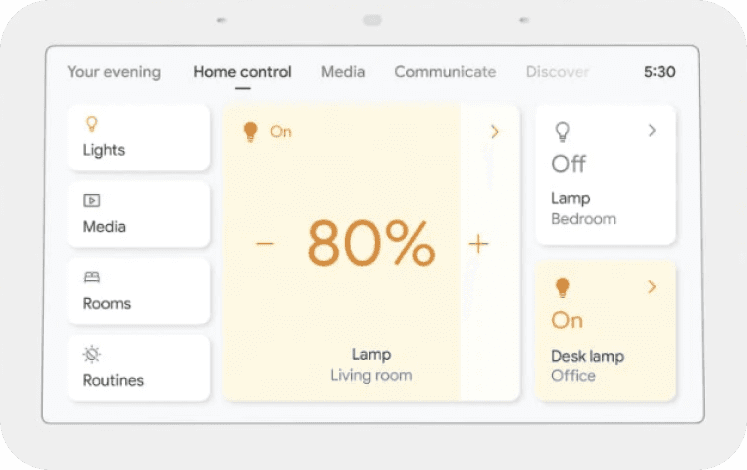Viewport: 747px width, 470px height.
Task: Expand Bedroom Lamp card chevron
Action: click(652, 130)
